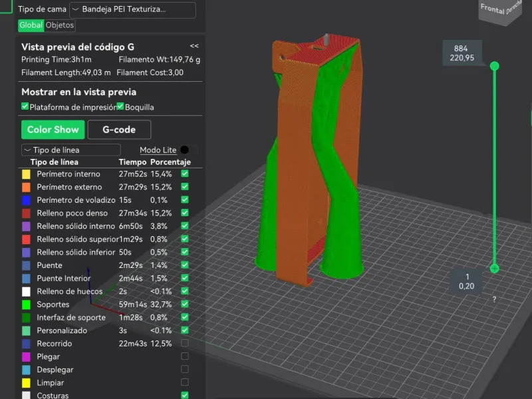Click the Relleno de huecos label
The width and height of the screenshot is (532, 399).
(70, 291)
